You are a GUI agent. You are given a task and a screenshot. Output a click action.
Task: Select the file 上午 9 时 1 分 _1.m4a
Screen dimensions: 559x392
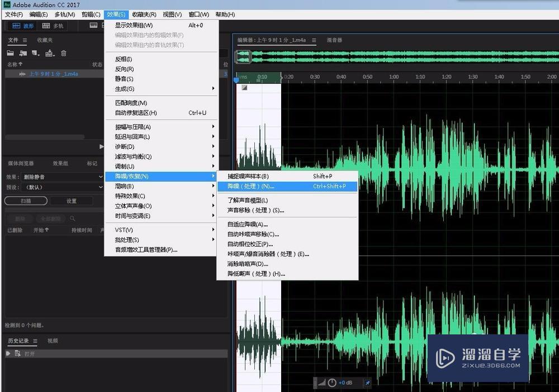coord(54,74)
